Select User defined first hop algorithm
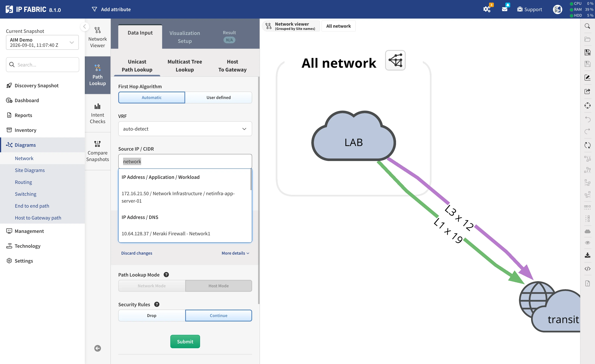The image size is (595, 364). point(218,97)
